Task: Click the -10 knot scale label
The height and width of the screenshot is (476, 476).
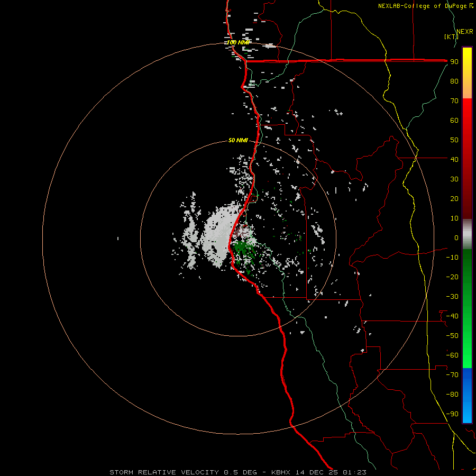Action: (452, 258)
